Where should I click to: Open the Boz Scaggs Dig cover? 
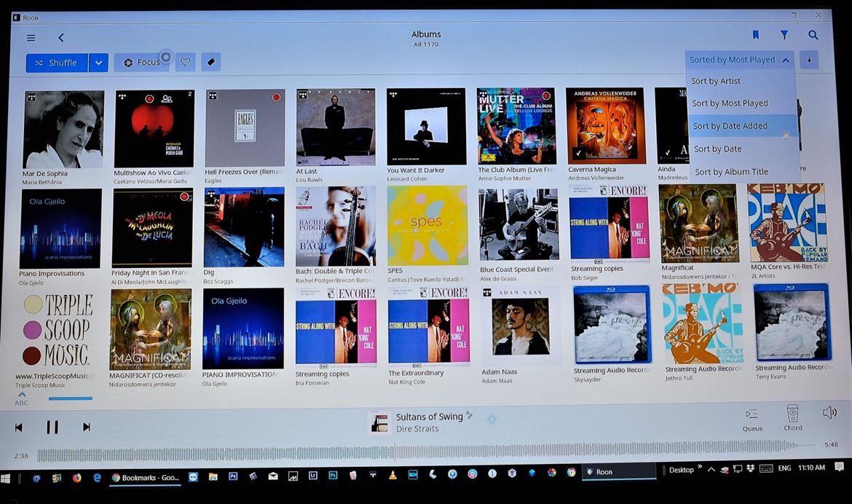[244, 227]
